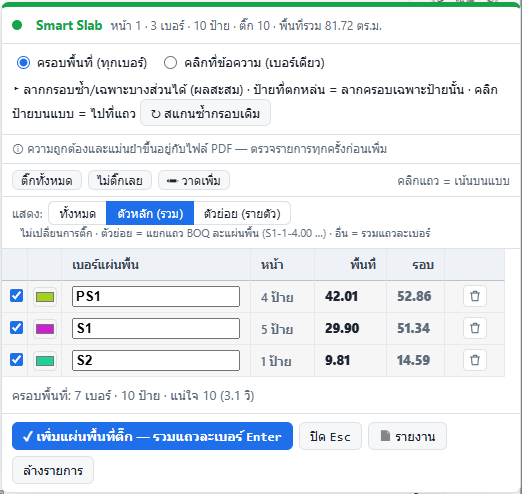Close the panel with ปิด Esc button
Screen dimensions: 522x494
click(330, 436)
